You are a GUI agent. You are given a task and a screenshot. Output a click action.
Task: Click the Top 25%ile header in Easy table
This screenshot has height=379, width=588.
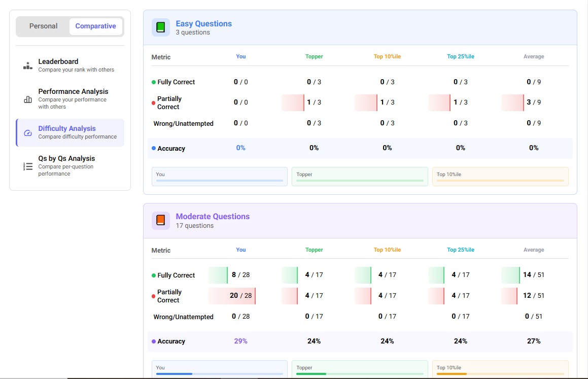[x=461, y=57]
